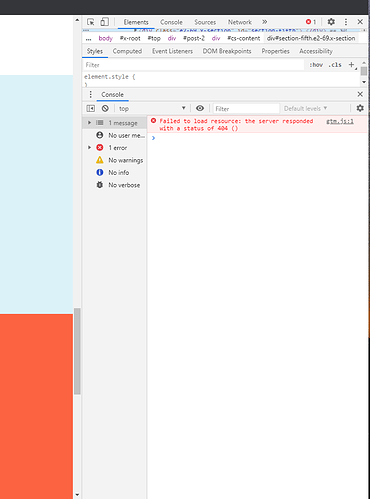370x499 pixels.
Task: Click the Failed to load resource message
Action: coord(236,125)
